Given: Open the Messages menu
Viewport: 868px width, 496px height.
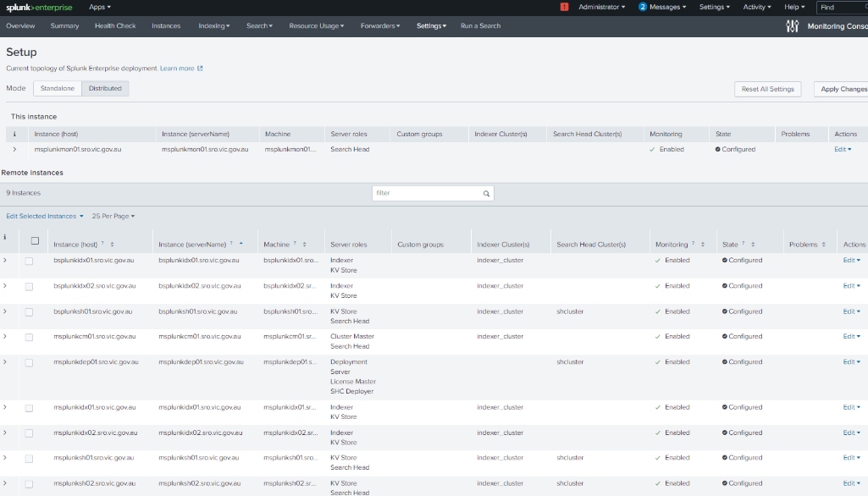Looking at the screenshot, I should pos(667,8).
